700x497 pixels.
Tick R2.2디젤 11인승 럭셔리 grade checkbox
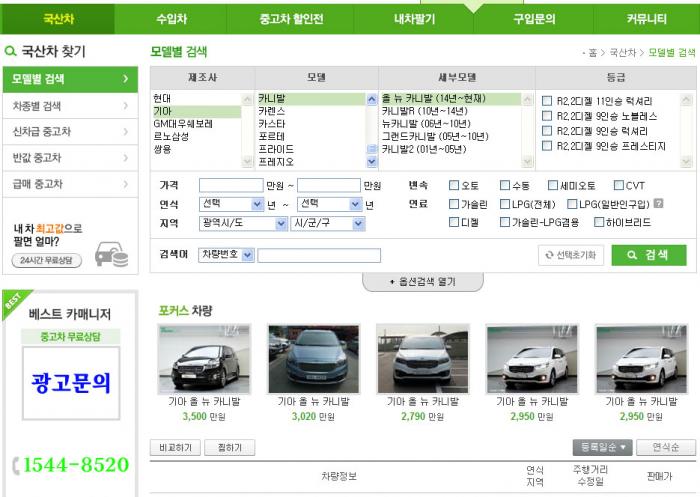coord(547,101)
